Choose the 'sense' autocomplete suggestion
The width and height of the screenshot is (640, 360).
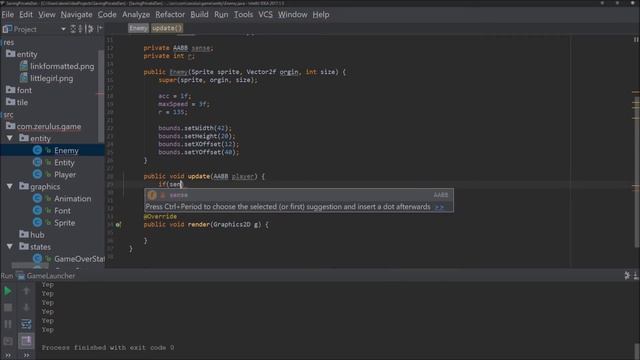pos(298,195)
